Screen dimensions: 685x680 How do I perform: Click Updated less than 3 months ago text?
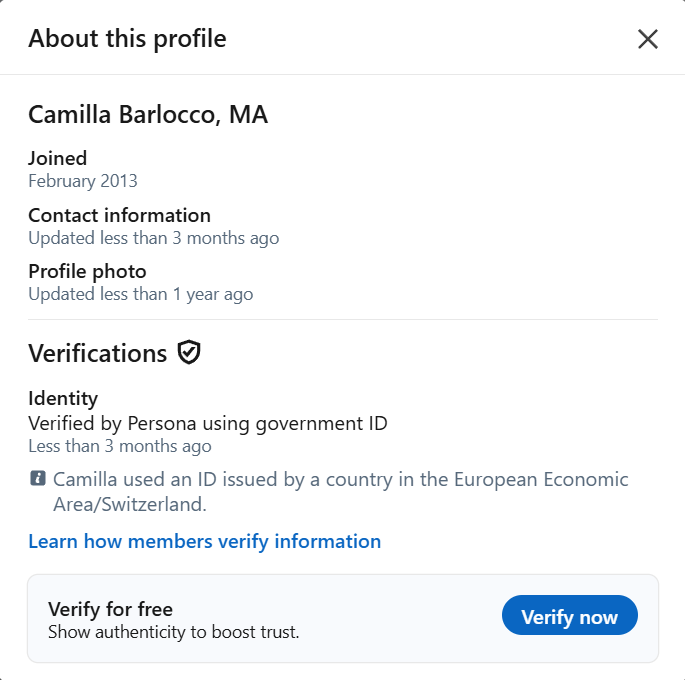pos(154,238)
